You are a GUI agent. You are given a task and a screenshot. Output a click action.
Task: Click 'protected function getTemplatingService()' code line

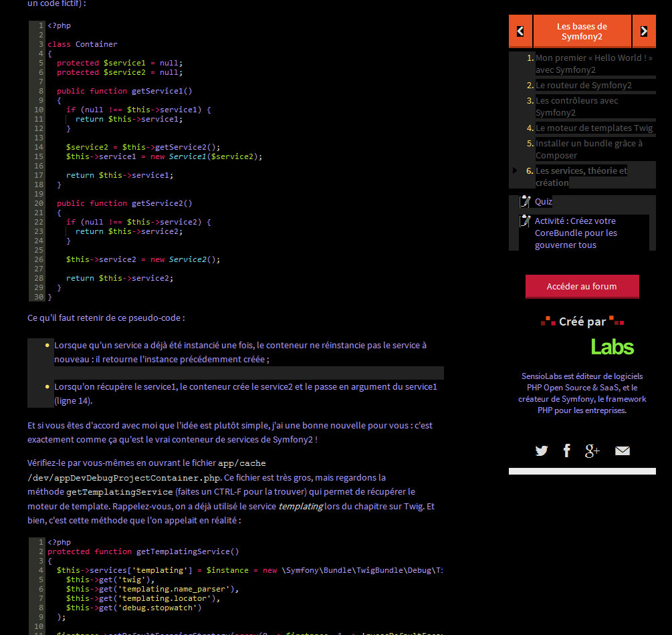143,551
